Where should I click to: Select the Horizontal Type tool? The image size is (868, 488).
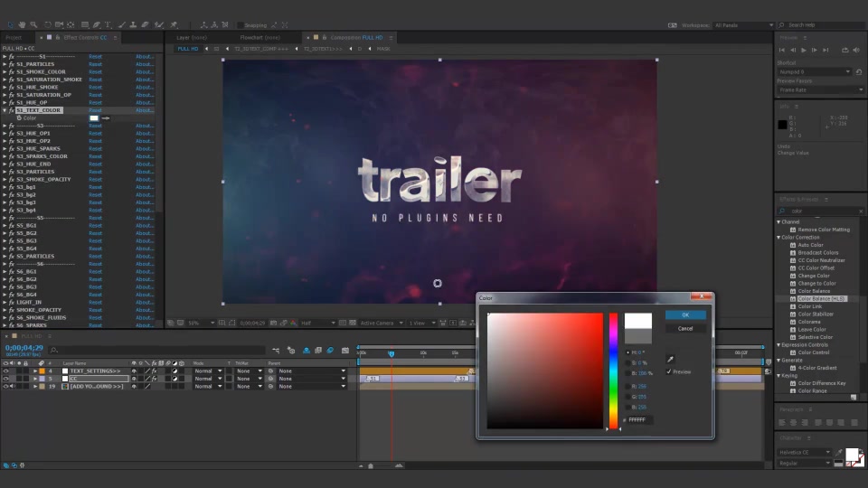pyautogui.click(x=108, y=25)
